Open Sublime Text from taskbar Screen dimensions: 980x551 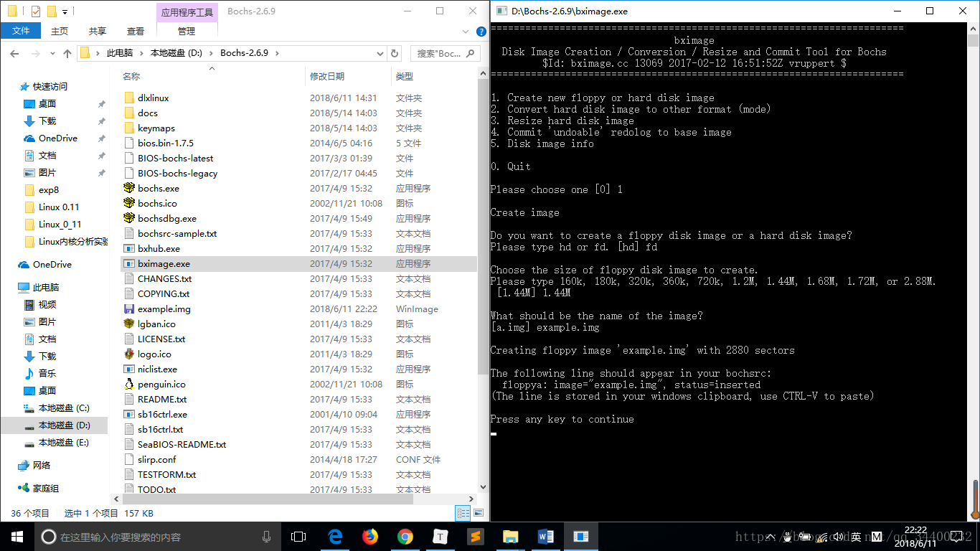475,537
